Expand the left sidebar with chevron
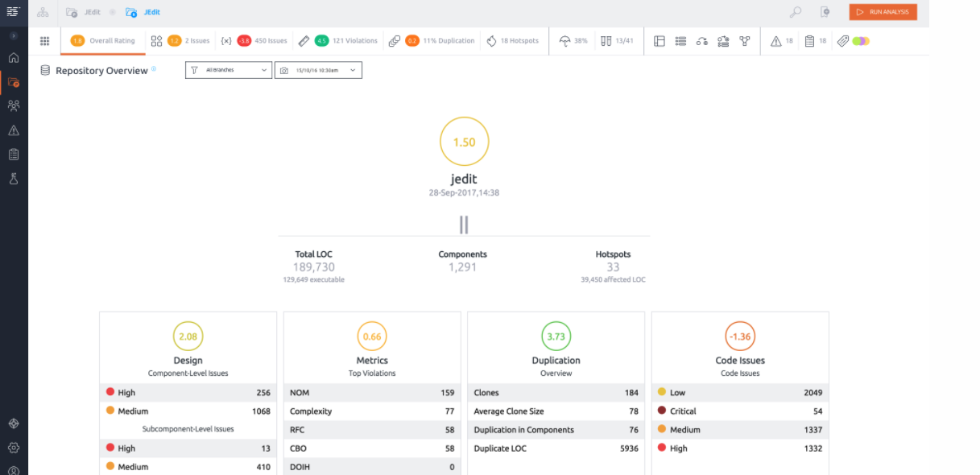Viewport: 980px width, 475px height. coord(14,36)
